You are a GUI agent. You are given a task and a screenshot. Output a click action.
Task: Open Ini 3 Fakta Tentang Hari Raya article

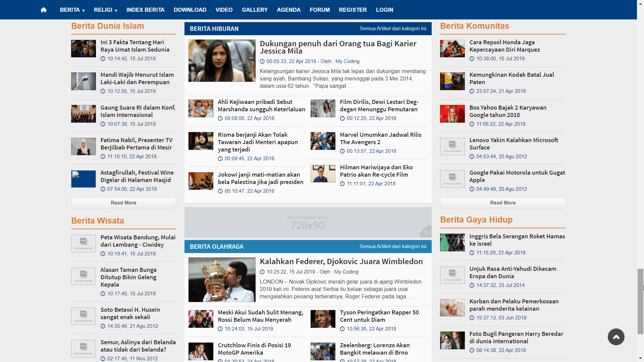point(135,46)
